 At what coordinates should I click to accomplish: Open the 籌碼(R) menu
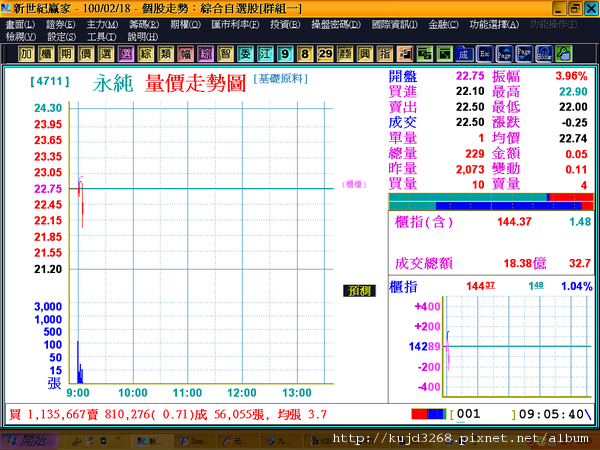[144, 25]
